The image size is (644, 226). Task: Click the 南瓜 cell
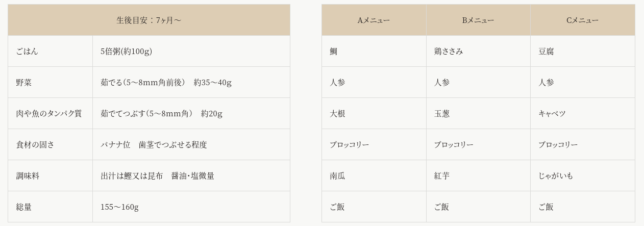tap(374, 175)
